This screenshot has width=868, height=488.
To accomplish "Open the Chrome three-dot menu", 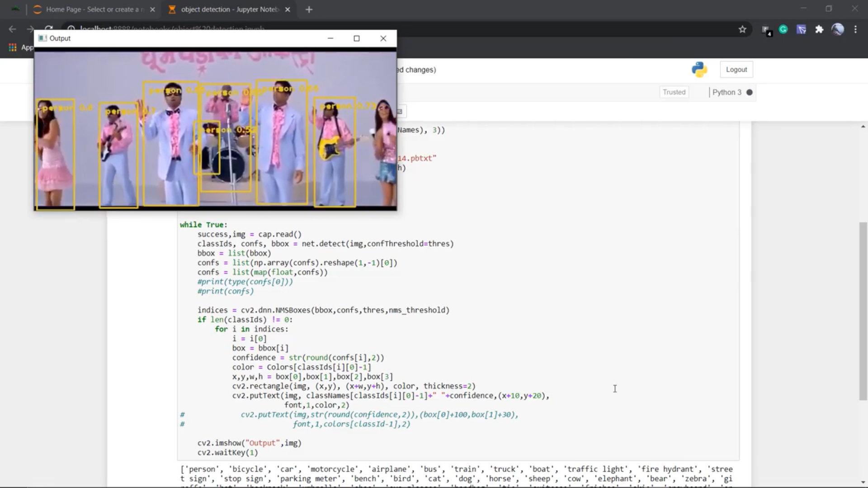I will tap(855, 29).
